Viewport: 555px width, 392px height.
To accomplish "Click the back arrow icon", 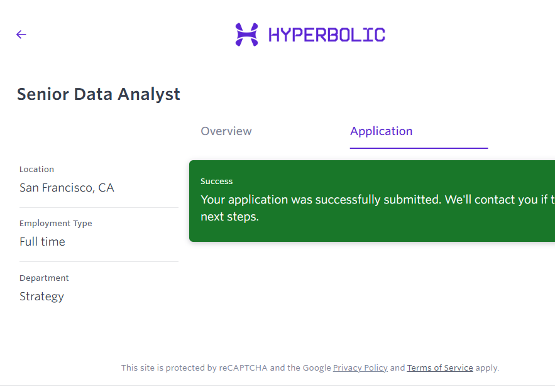I will [x=21, y=35].
